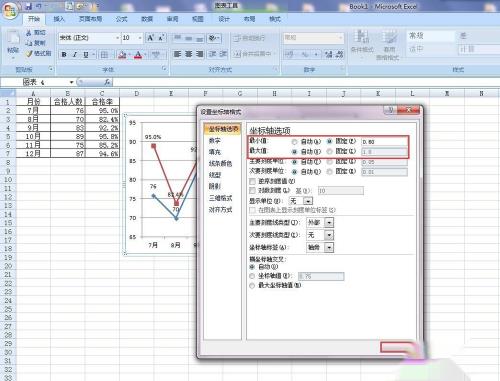This screenshot has width=500, height=381.
Task: Switch to the 插入 ribbon tab
Action: pos(59,19)
